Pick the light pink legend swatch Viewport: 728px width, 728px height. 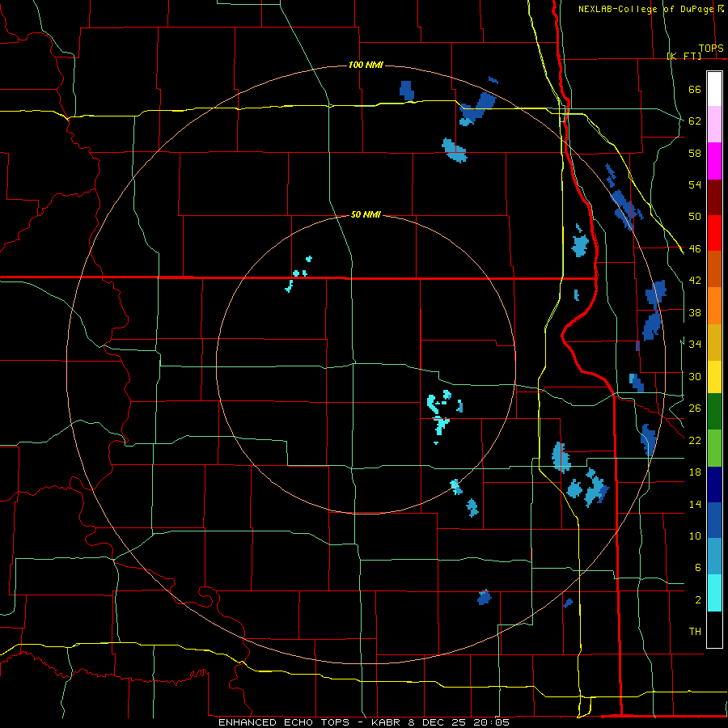[714, 125]
